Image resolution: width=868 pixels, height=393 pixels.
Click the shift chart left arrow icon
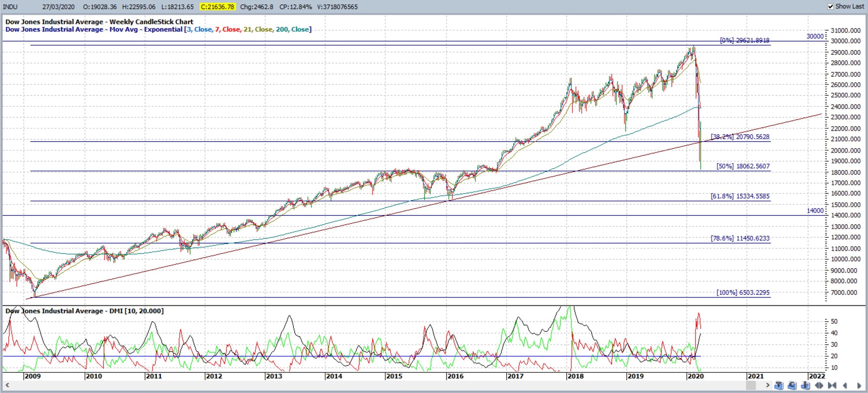845,385
